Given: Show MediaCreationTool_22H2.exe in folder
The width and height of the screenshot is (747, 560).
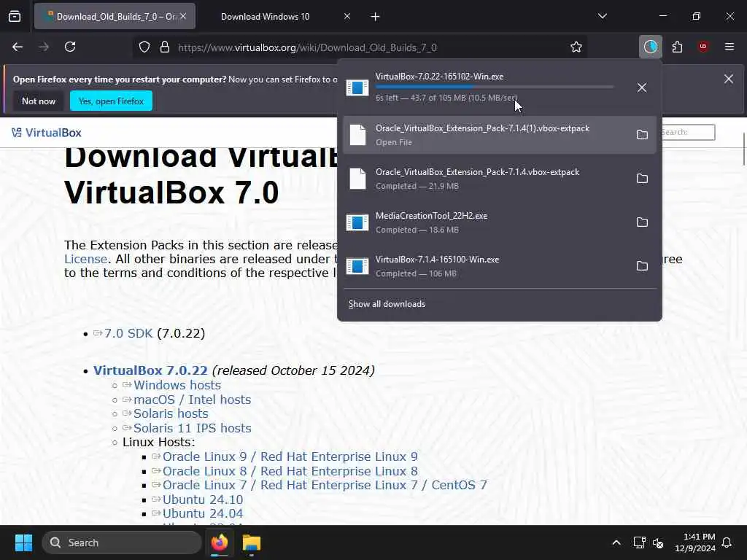Looking at the screenshot, I should point(642,222).
